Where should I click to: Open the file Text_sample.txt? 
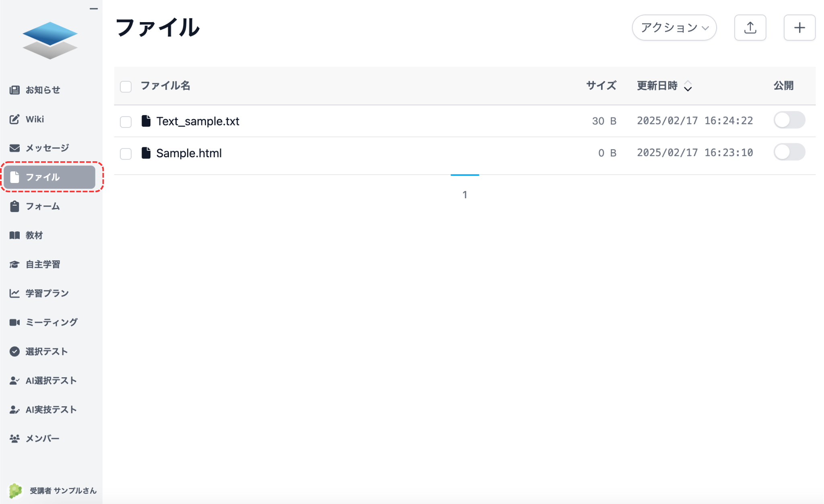(198, 121)
